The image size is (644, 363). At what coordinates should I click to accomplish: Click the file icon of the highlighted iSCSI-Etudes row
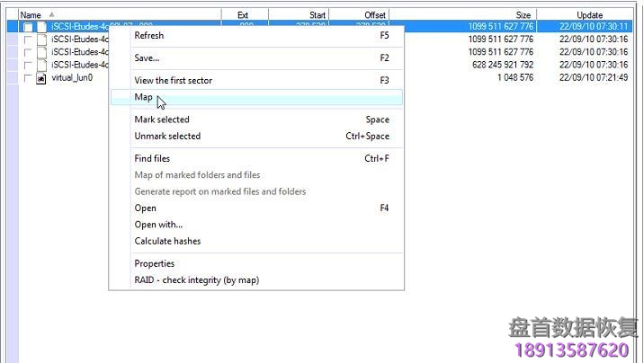pos(41,27)
